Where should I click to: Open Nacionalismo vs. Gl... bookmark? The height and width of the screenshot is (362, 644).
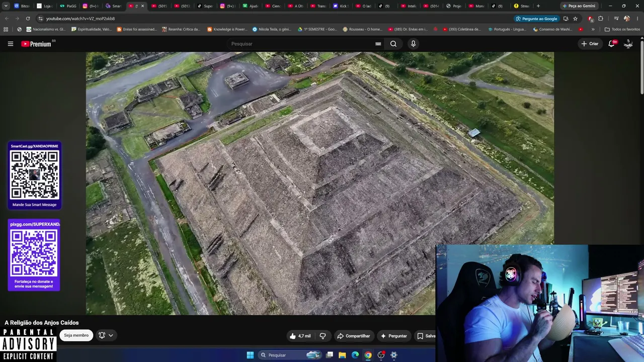[x=46, y=29]
